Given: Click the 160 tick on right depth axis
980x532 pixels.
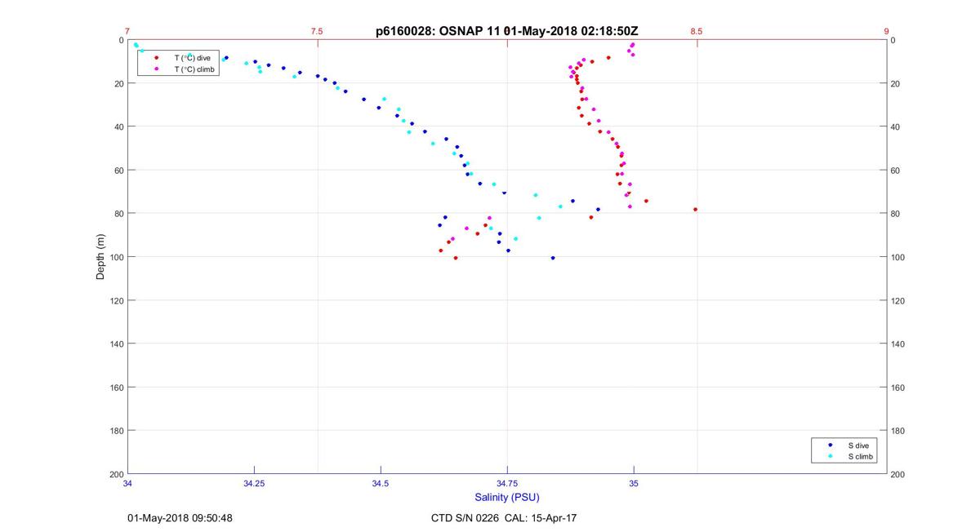Looking at the screenshot, I should 898,388.
